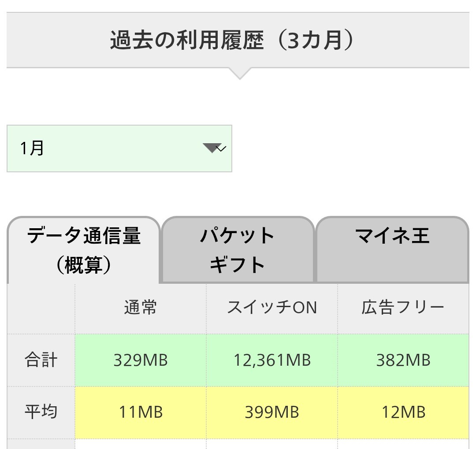Viewport: 476px width, 449px height.
Task: Click the 12MB average cell
Action: pyautogui.click(x=403, y=412)
